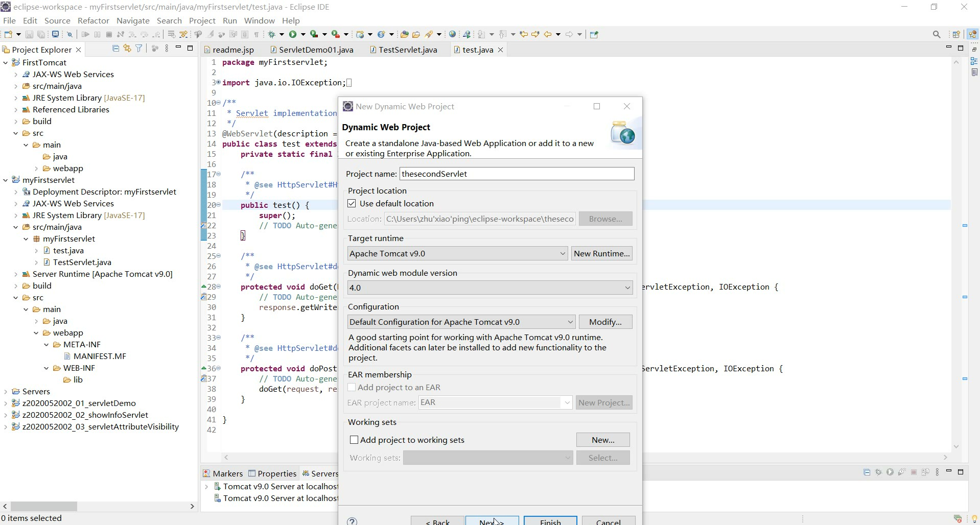Click the Debug bug toolbar icon
Image resolution: width=980 pixels, height=525 pixels.
pos(272,34)
